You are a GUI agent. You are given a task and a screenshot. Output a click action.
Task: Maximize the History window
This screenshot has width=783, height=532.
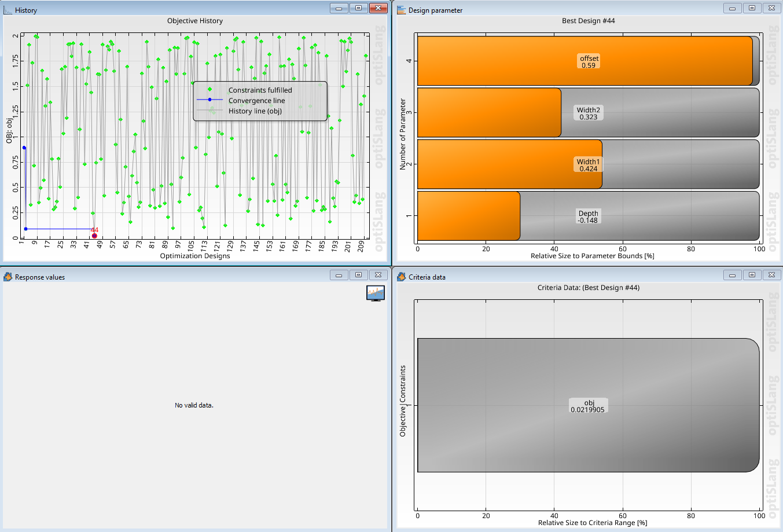(x=358, y=8)
